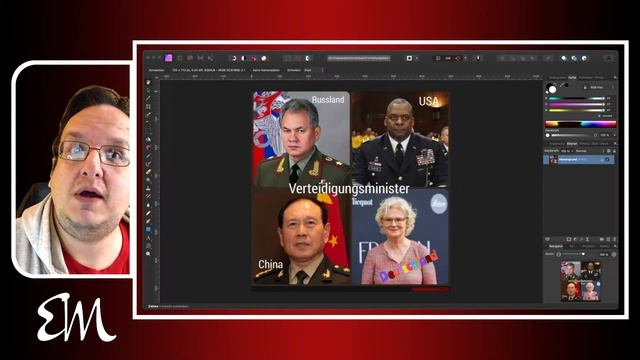
Task: Open the Export persona
Action: click(x=211, y=58)
